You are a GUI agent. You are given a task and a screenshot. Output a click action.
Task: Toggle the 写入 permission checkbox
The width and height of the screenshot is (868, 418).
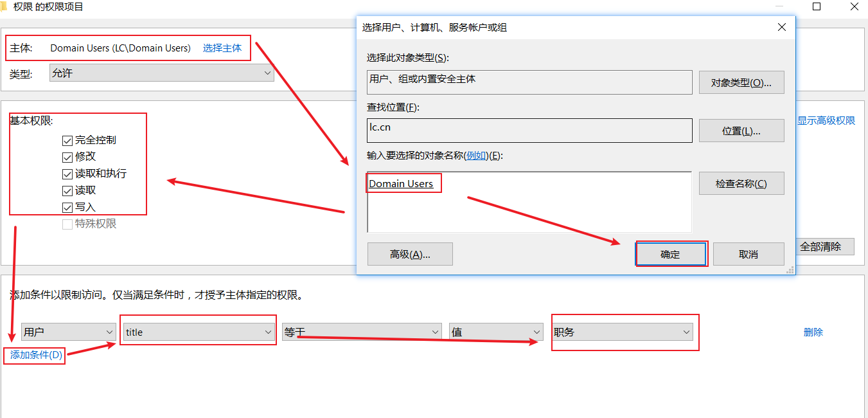point(67,208)
